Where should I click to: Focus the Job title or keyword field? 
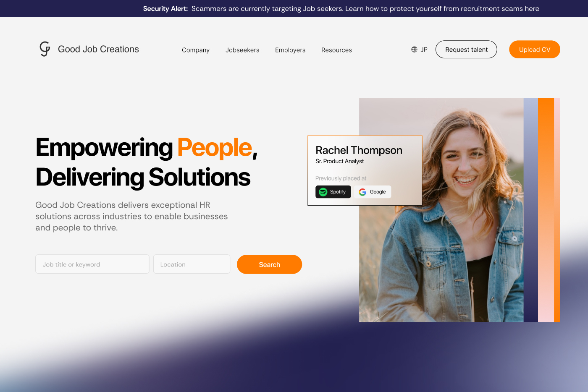coord(92,264)
